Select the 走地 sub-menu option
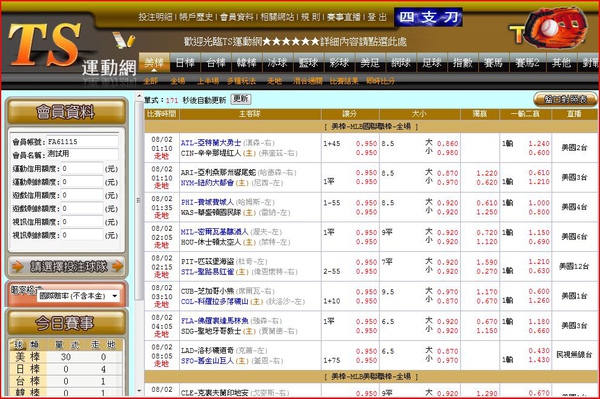 click(x=274, y=81)
